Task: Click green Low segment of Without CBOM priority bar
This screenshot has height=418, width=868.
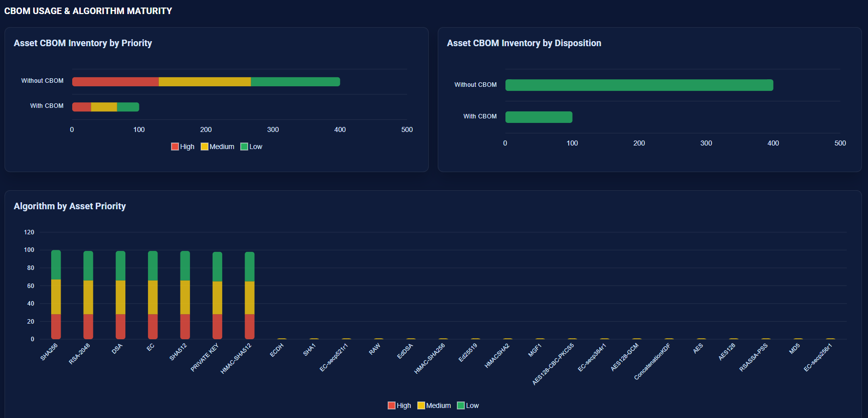Action: tap(295, 82)
